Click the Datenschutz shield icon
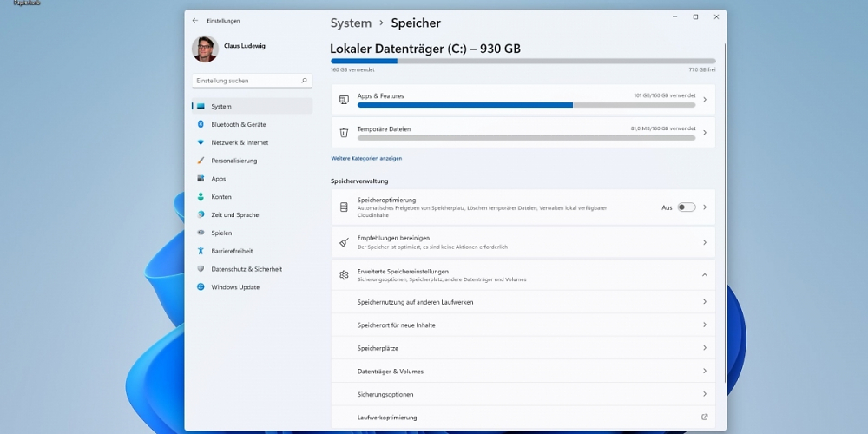868x434 pixels. [x=201, y=269]
